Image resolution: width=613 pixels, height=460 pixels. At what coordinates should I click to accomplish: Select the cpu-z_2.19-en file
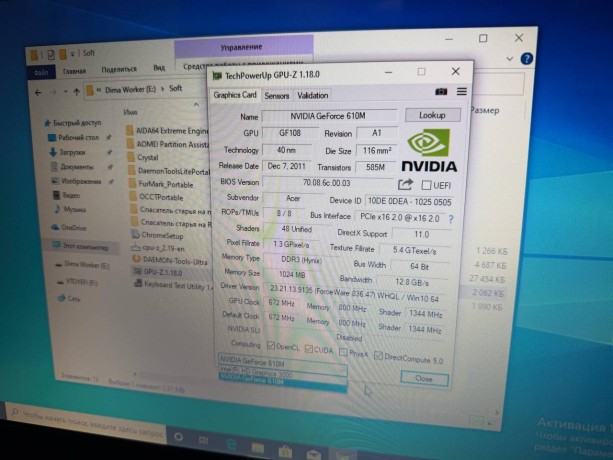(x=158, y=248)
